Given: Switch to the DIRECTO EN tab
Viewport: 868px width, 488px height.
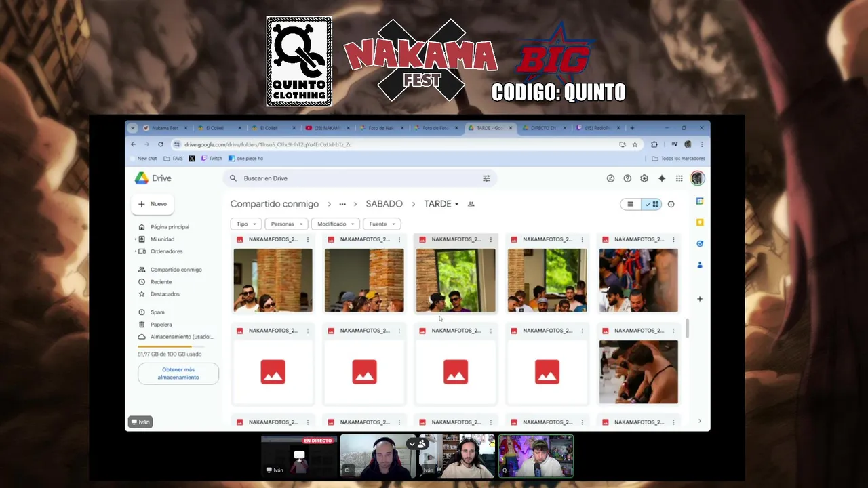Looking at the screenshot, I should click(544, 128).
